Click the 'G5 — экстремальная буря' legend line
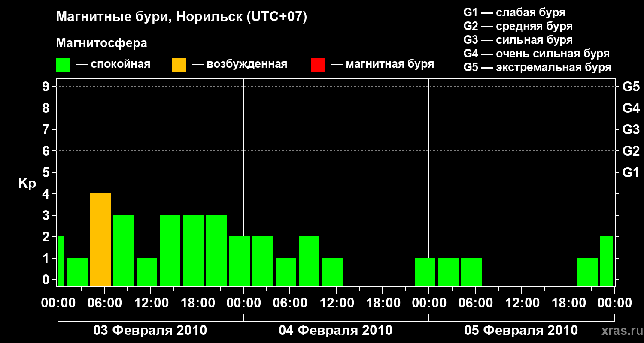 [x=537, y=67]
